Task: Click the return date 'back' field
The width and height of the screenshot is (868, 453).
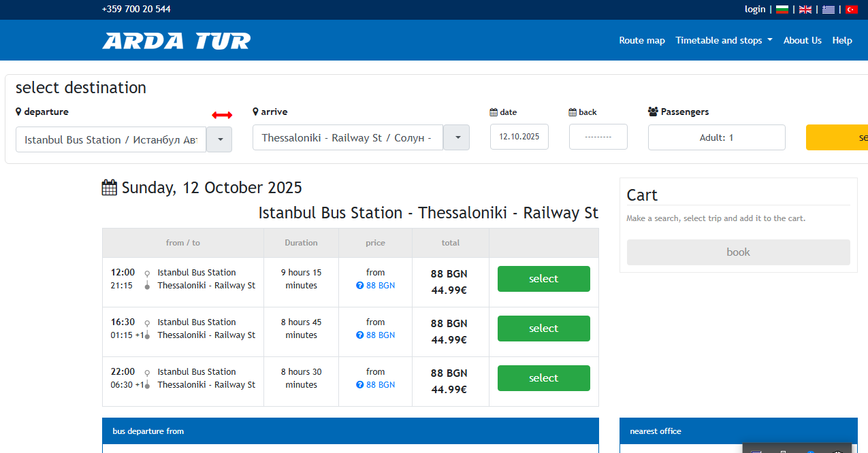Action: [x=598, y=137]
